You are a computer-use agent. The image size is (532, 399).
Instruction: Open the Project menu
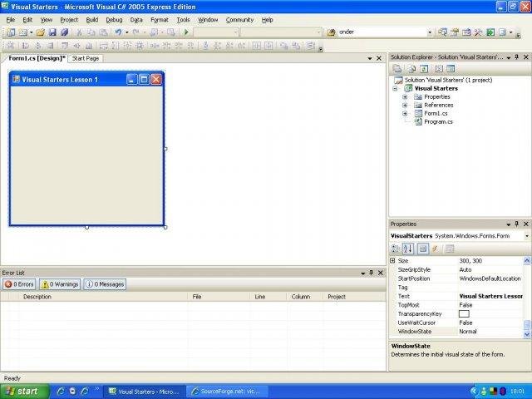(69, 20)
